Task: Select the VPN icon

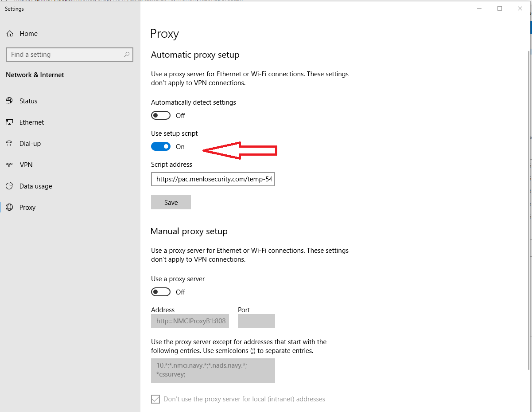Action: tap(9, 165)
